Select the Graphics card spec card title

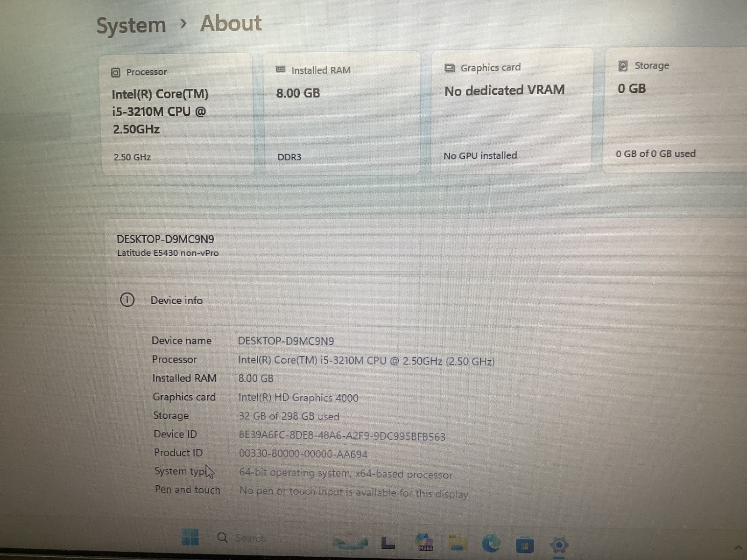click(x=490, y=68)
